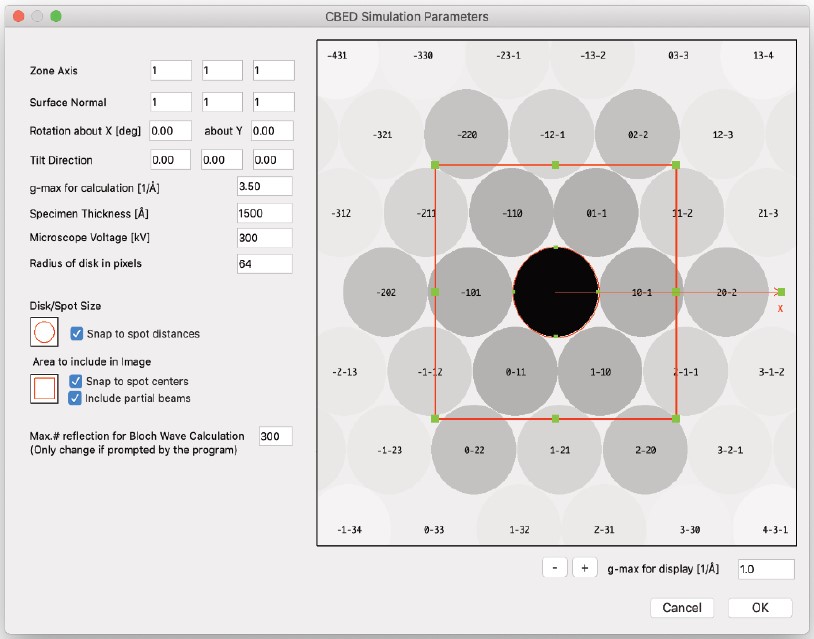Click the Cancel button

[x=682, y=607]
